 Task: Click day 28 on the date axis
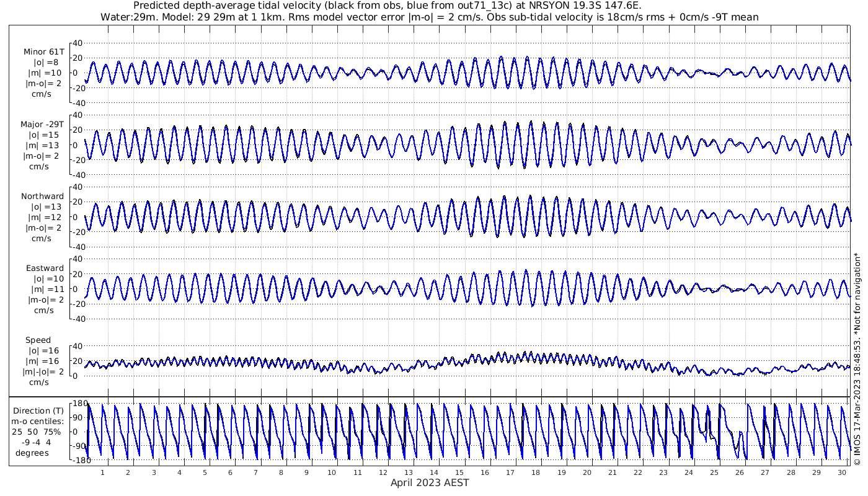coord(791,472)
